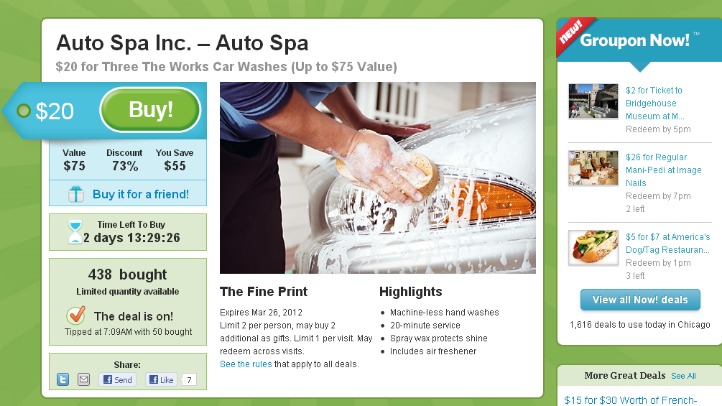Click the hot dog deal thumbnail
The width and height of the screenshot is (722, 406).
(x=593, y=248)
